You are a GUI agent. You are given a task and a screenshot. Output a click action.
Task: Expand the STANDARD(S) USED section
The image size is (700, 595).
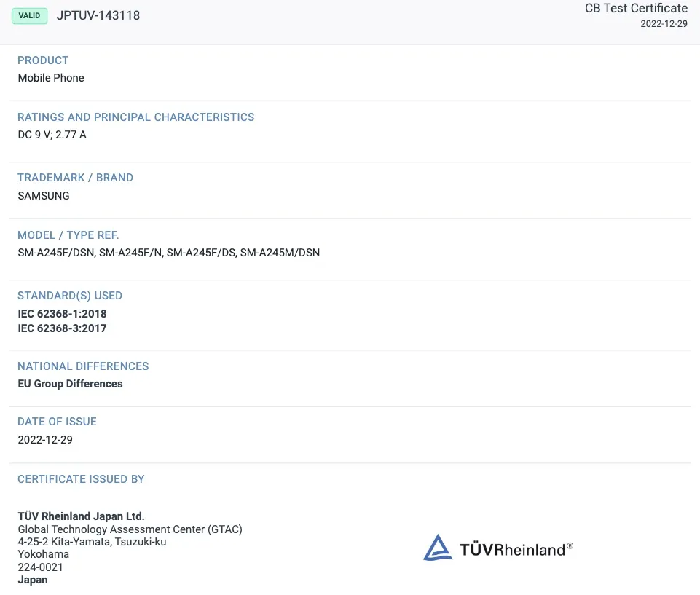pos(69,296)
